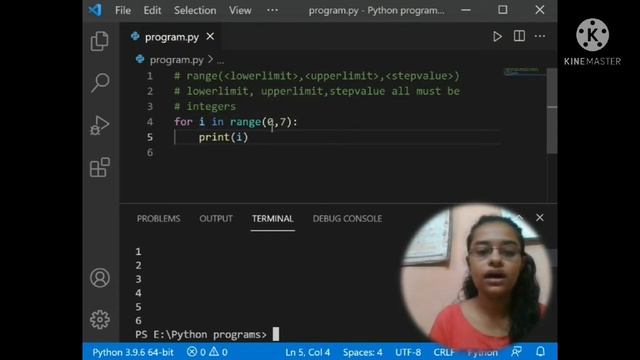Open the Run and Debug view

pos(100,125)
